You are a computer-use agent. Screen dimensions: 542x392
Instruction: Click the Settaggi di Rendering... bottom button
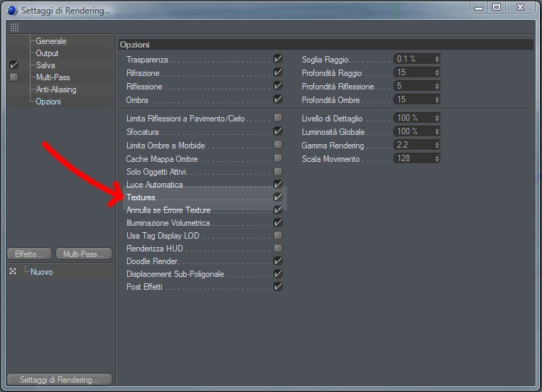pos(60,379)
